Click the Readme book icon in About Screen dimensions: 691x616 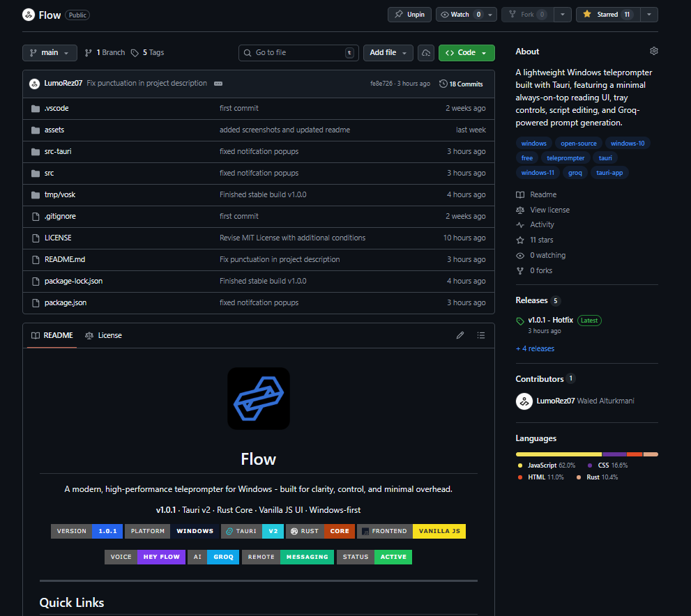(x=520, y=194)
